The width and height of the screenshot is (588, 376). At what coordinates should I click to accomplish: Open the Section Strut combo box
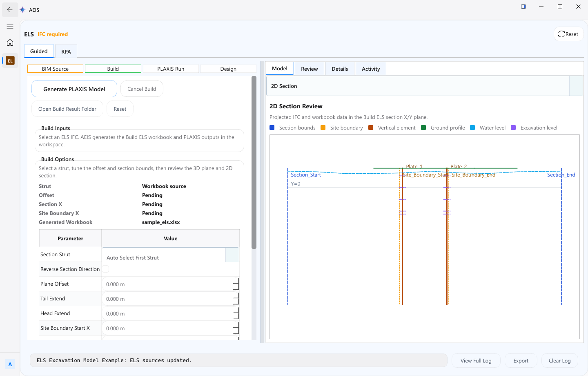170,255
